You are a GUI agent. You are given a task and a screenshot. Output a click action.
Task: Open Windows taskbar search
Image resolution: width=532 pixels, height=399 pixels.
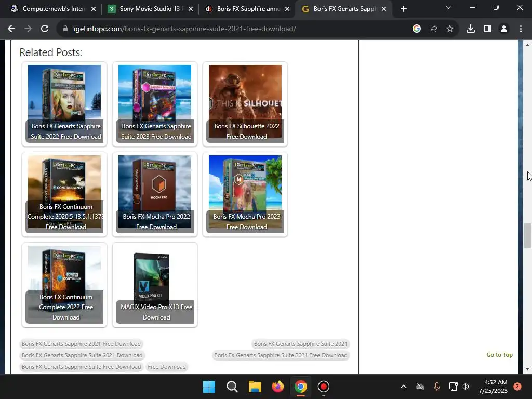pos(232,387)
